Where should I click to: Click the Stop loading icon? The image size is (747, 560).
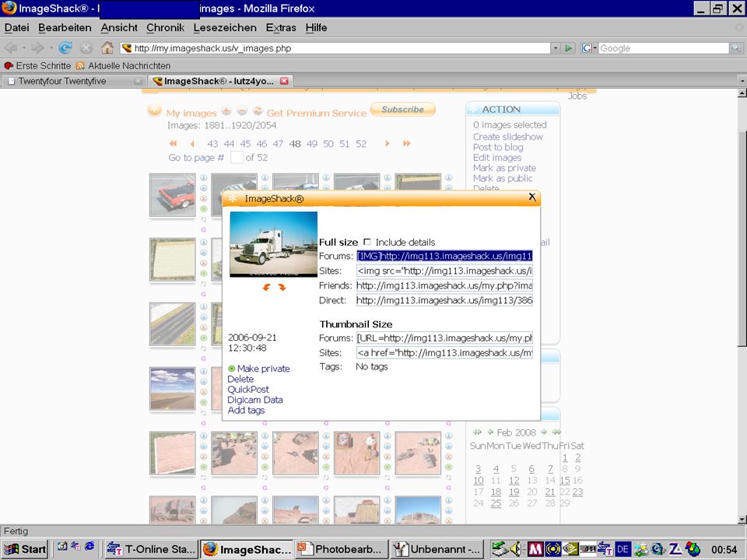pyautogui.click(x=86, y=47)
